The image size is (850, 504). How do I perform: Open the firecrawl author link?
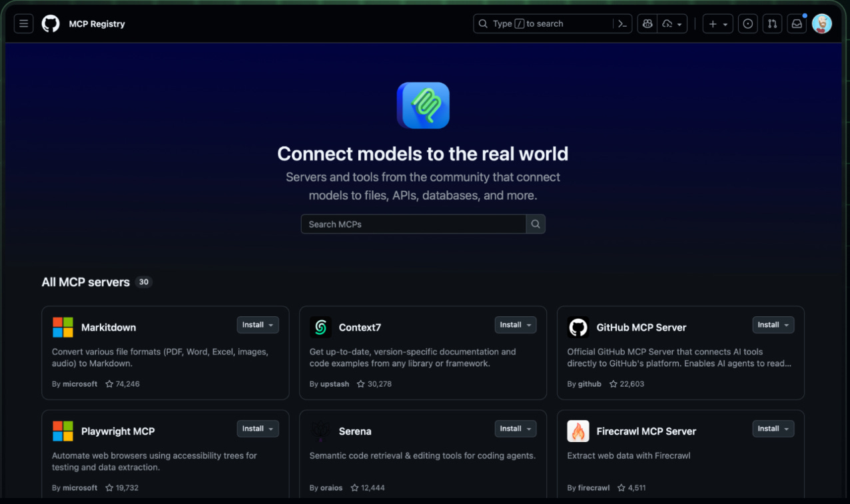(x=594, y=488)
